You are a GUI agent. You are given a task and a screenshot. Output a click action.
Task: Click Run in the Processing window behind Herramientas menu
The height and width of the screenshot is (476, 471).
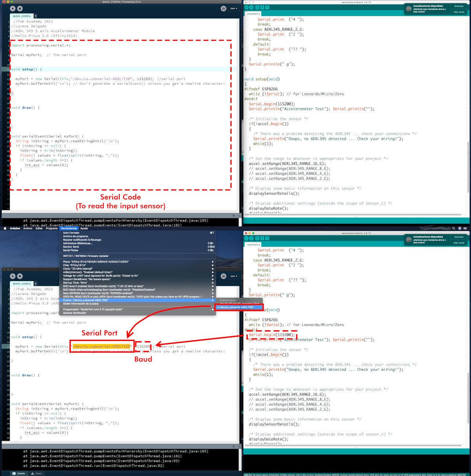pyautogui.click(x=13, y=276)
